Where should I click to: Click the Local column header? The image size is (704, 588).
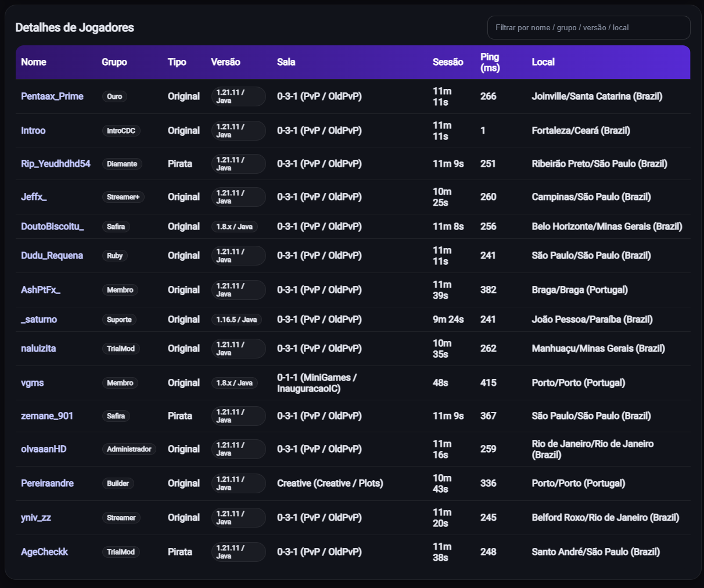coord(543,62)
